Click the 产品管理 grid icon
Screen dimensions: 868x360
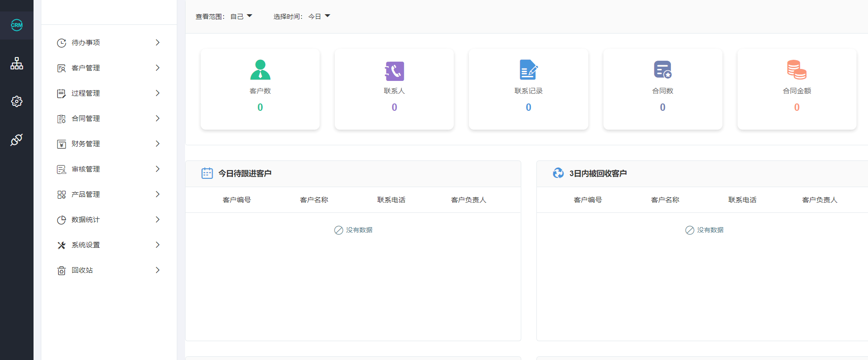point(62,194)
